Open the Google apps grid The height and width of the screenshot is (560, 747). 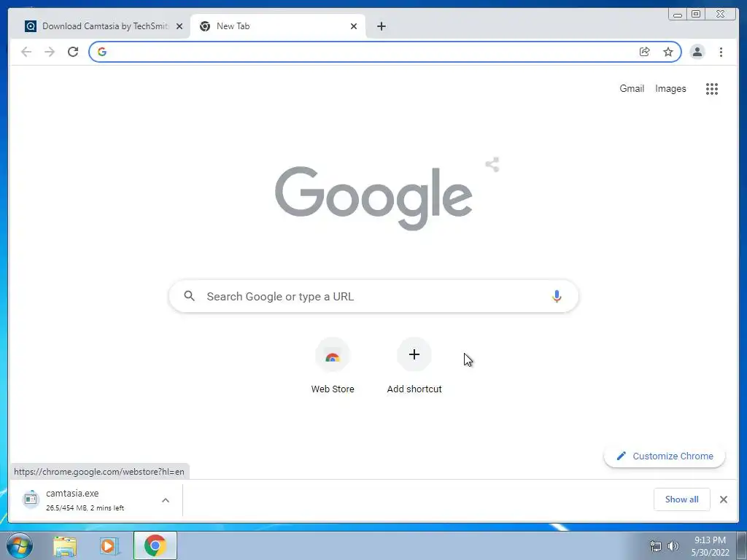click(x=712, y=88)
